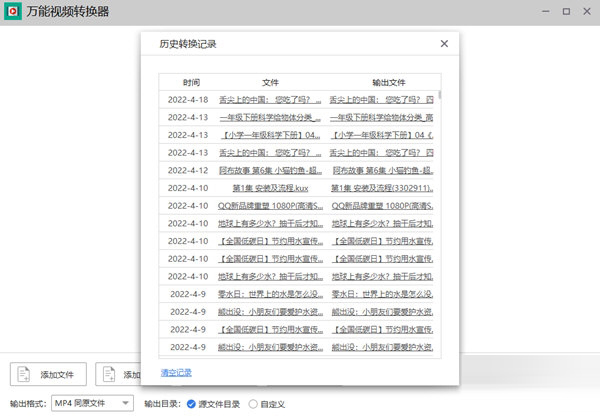
Task: Open source file 【小学一年级科学下册】04
Action: [x=270, y=135]
